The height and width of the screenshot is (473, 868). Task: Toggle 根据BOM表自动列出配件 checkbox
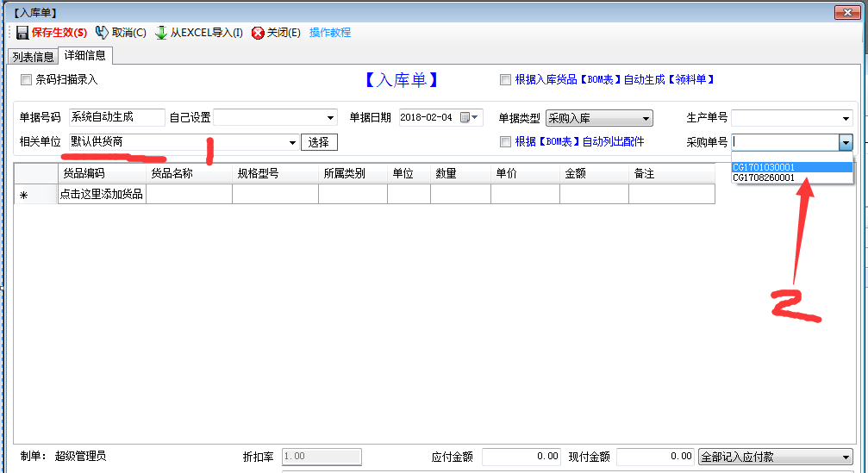[506, 141]
